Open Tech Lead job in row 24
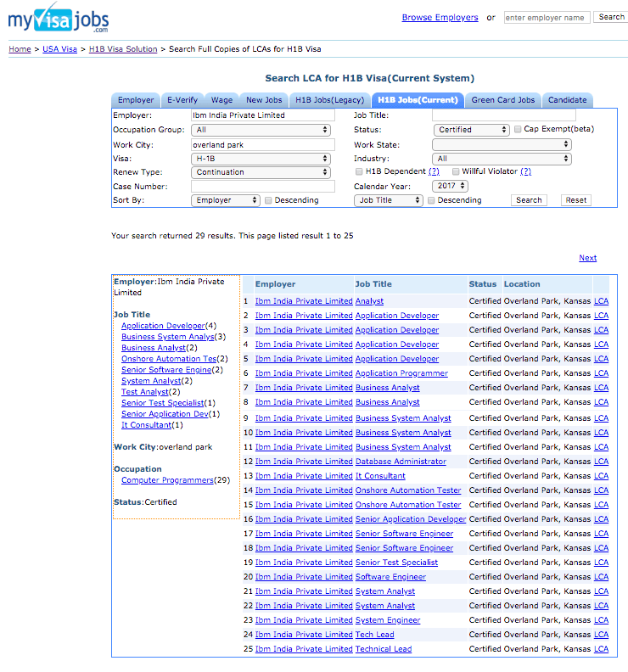 coord(374,635)
